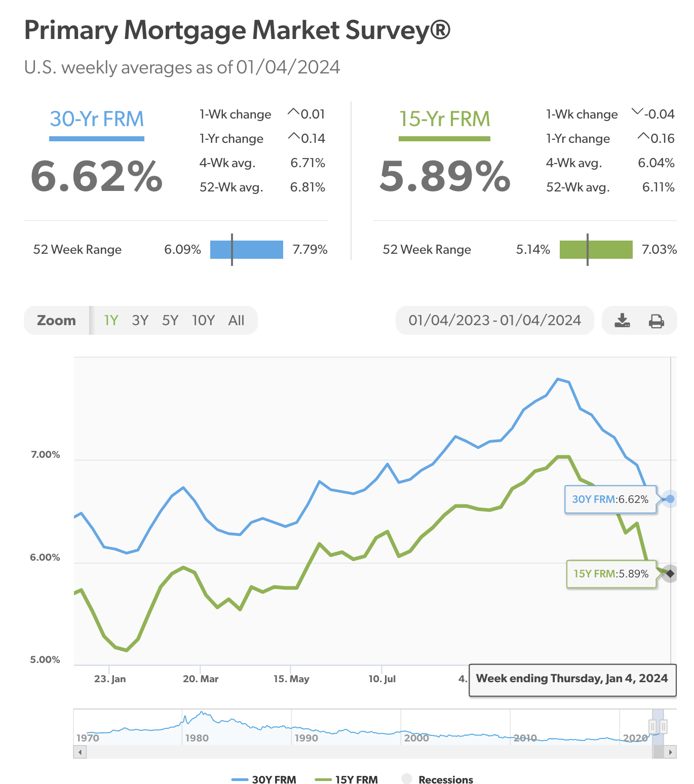Screen dimensions: 694x784
Task: Toggle the 30Y FRM legend series
Action: tap(263, 779)
